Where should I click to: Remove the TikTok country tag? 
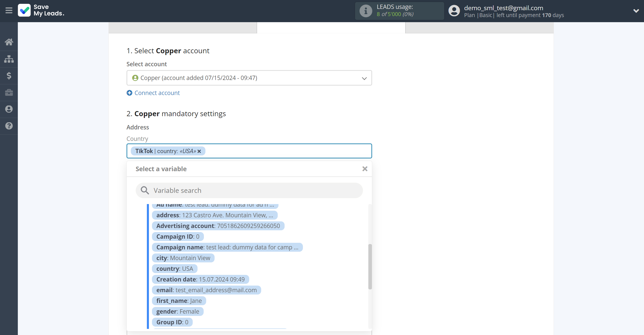tap(199, 151)
